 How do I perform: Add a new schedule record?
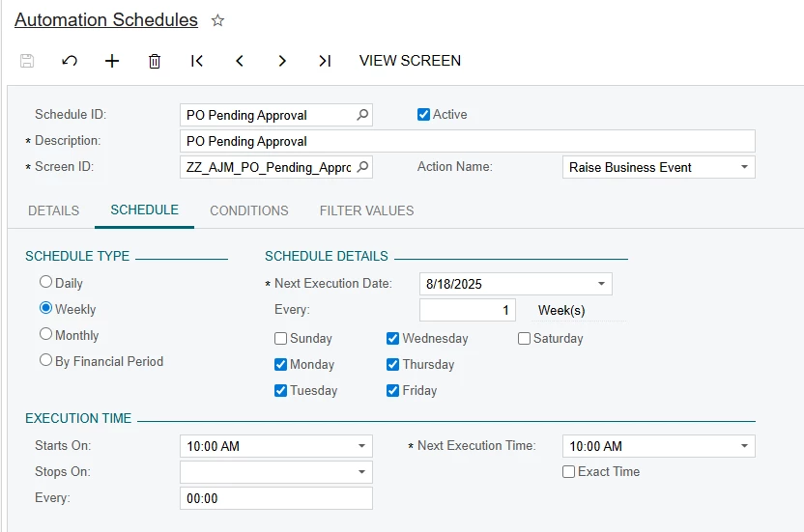pos(112,61)
